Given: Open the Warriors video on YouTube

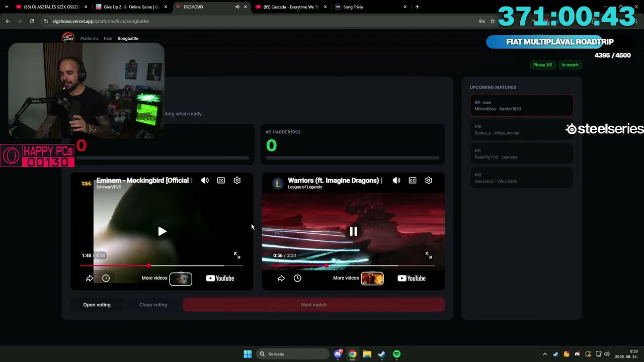Looking at the screenshot, I should click(412, 278).
